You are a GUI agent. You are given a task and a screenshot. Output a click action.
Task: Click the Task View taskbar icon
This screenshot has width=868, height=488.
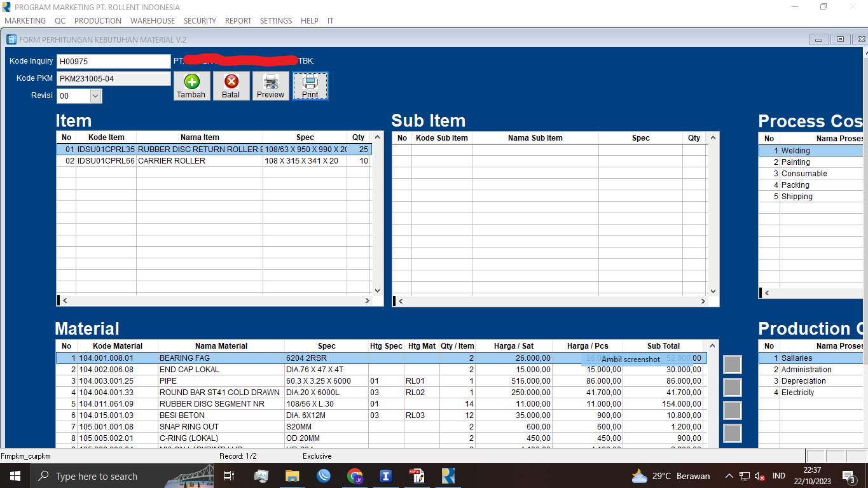click(229, 476)
